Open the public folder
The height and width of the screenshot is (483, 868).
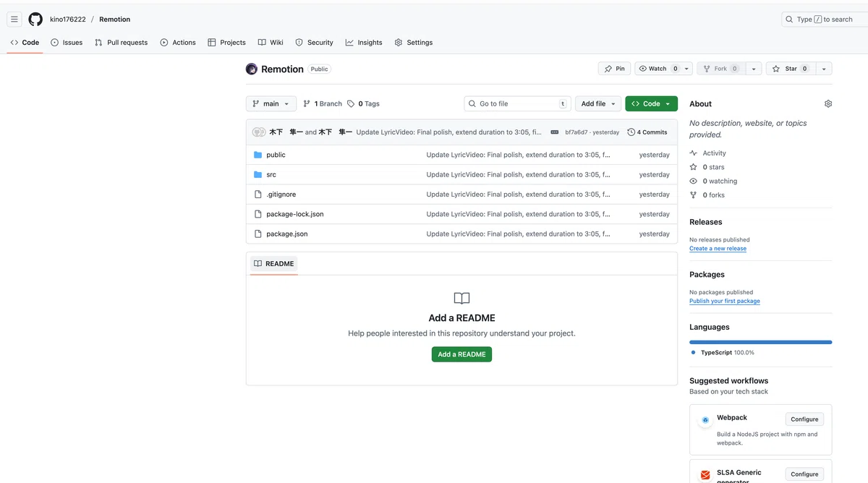pos(276,155)
